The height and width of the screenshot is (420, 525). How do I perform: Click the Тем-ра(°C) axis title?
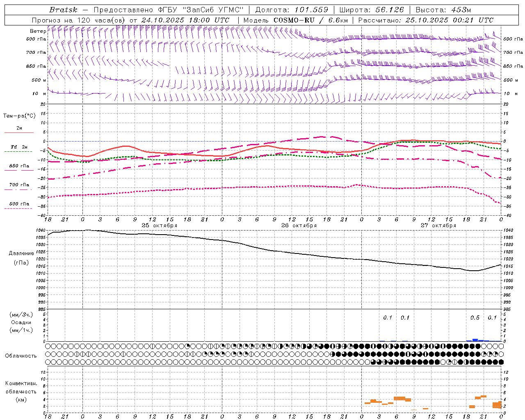pos(19,116)
